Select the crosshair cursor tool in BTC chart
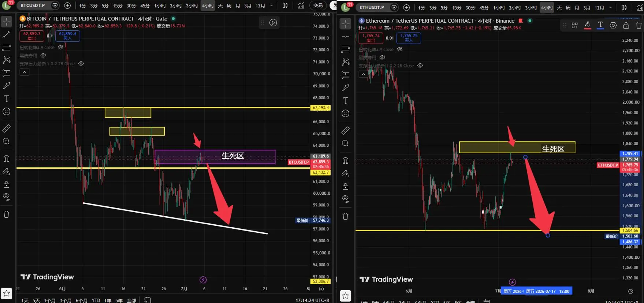This screenshot has height=303, width=644. [x=7, y=22]
